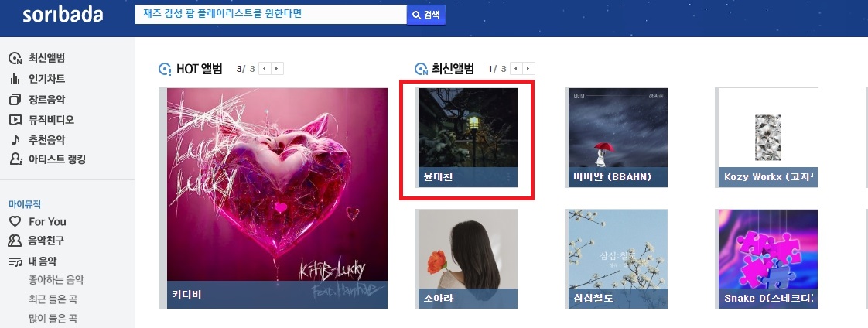Screen dimensions: 868x328
Task: Click the soribada logo
Action: [x=63, y=15]
